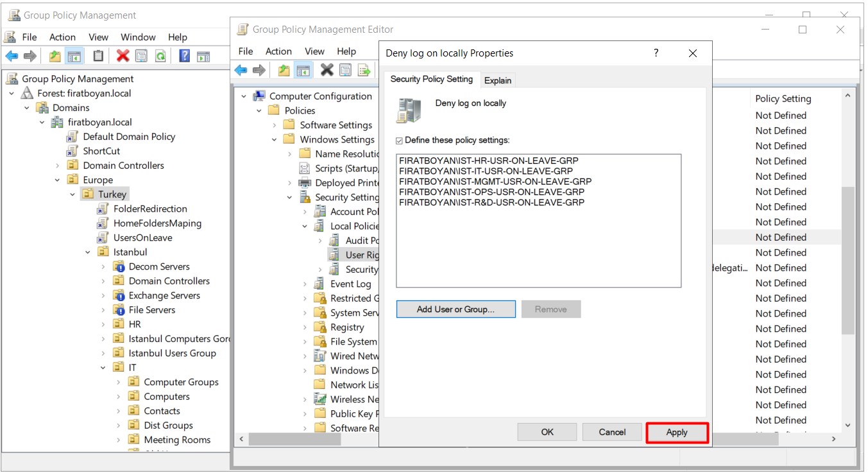Expand the Event Log node in Editor
Screen dimensions: 868x475
point(305,284)
